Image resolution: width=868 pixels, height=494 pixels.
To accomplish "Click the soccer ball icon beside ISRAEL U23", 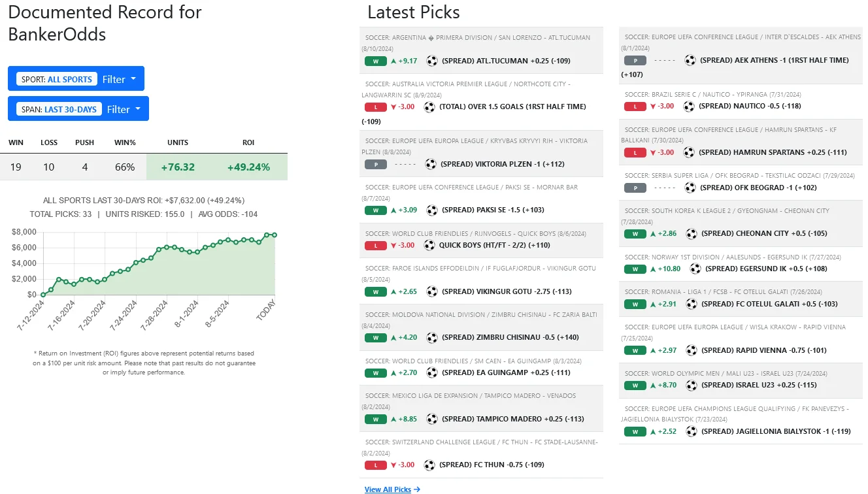I will [x=690, y=385].
